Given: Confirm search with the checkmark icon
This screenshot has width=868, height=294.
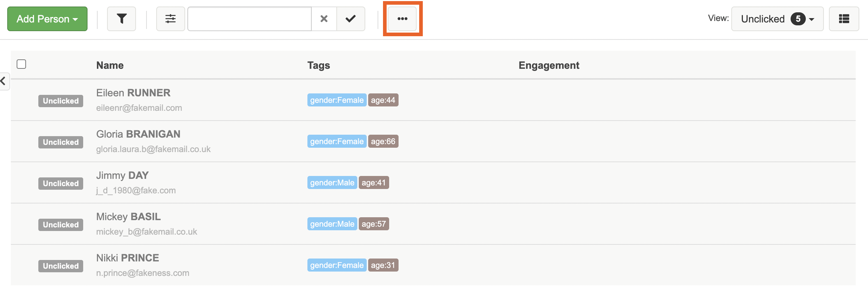Looking at the screenshot, I should coord(350,19).
